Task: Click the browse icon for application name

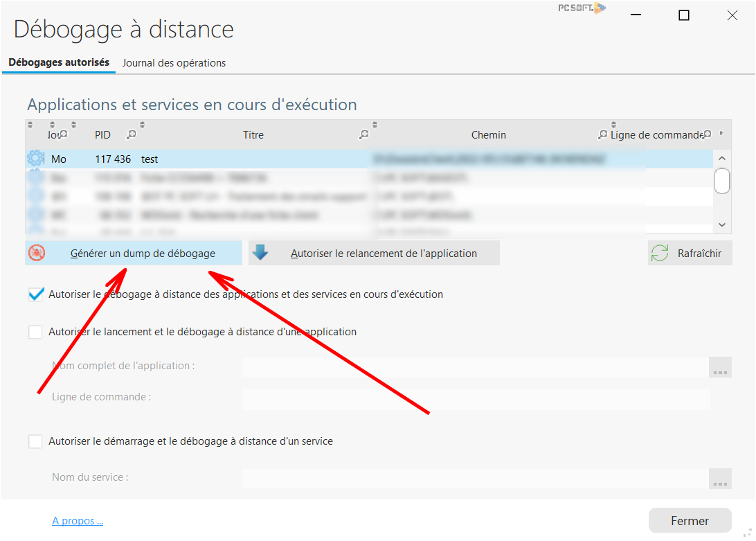Action: pyautogui.click(x=720, y=367)
